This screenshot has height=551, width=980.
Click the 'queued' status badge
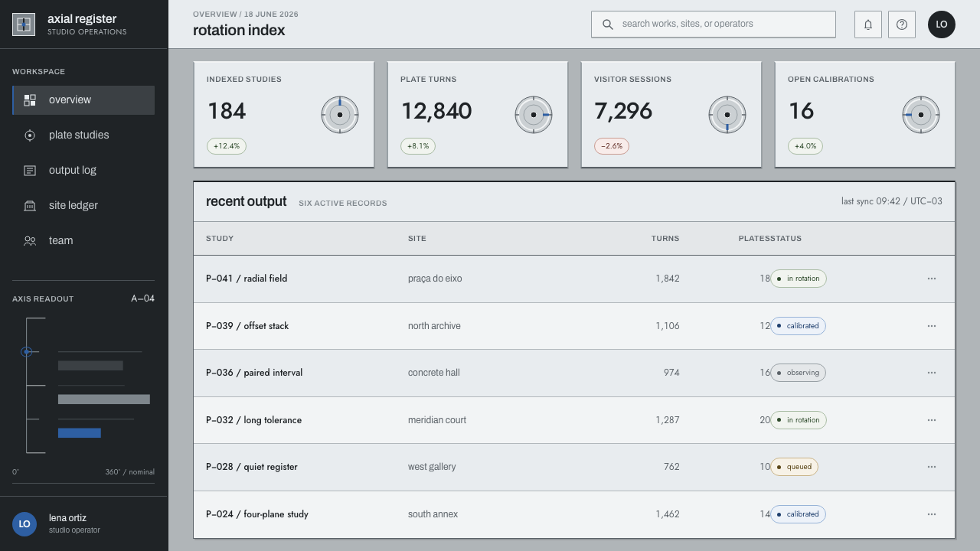click(x=794, y=467)
